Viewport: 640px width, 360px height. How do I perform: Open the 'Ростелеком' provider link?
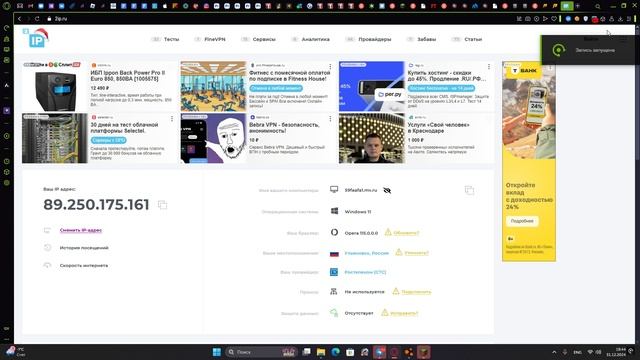(365, 272)
